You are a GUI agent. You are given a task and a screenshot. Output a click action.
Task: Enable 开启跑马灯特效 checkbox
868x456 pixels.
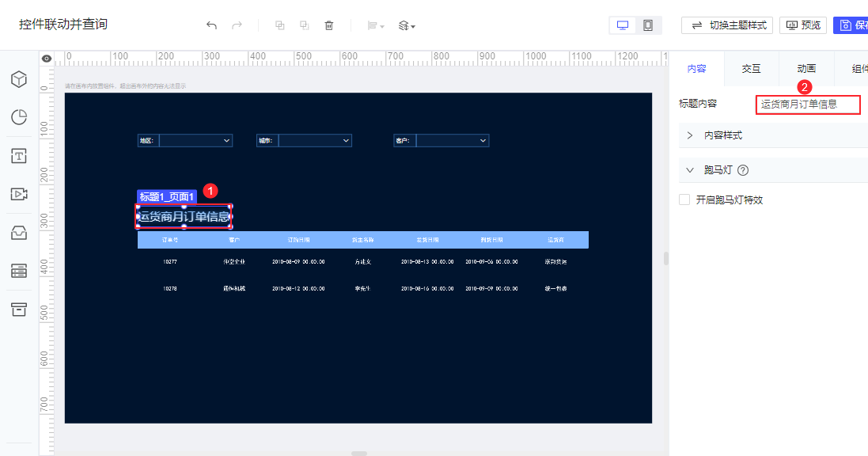tap(684, 200)
